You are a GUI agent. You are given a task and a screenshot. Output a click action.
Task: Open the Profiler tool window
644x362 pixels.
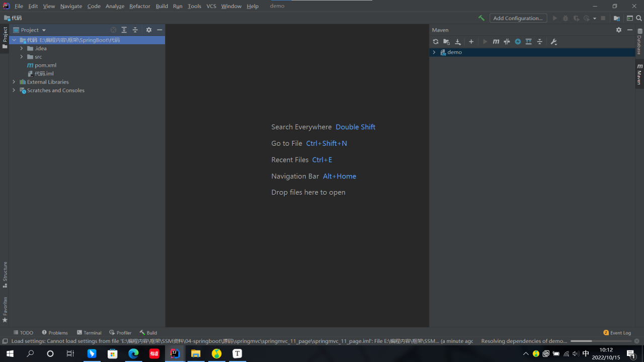120,333
